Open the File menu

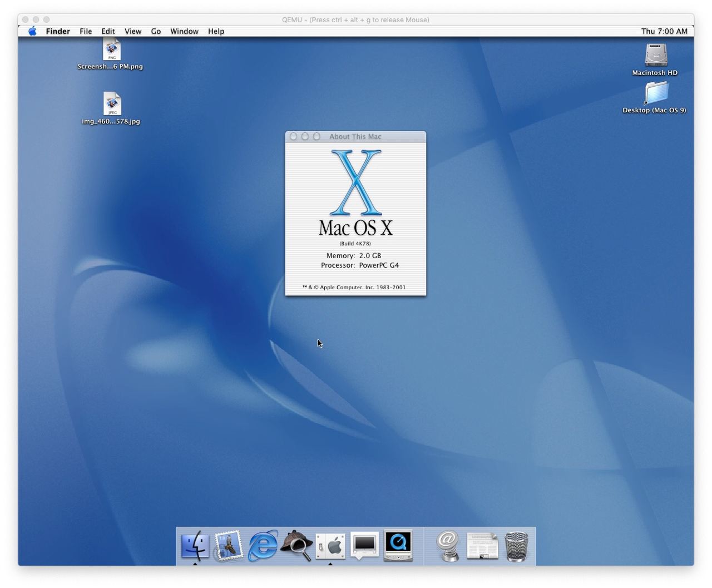coord(86,31)
